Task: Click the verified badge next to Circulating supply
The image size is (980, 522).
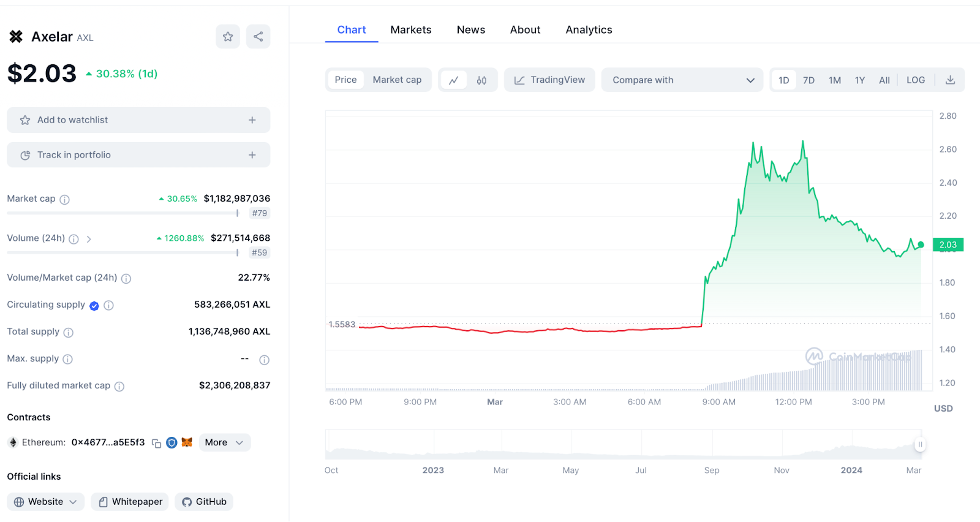Action: point(94,306)
